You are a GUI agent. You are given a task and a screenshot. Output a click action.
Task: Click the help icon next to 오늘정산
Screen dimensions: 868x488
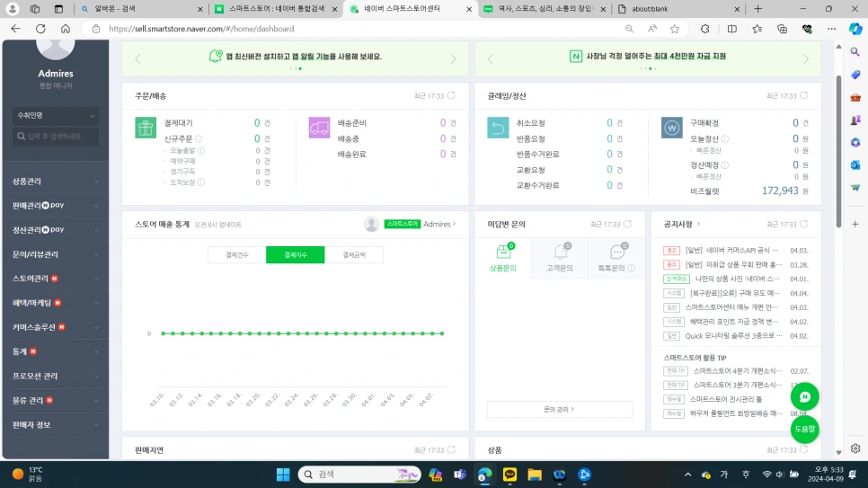click(724, 138)
